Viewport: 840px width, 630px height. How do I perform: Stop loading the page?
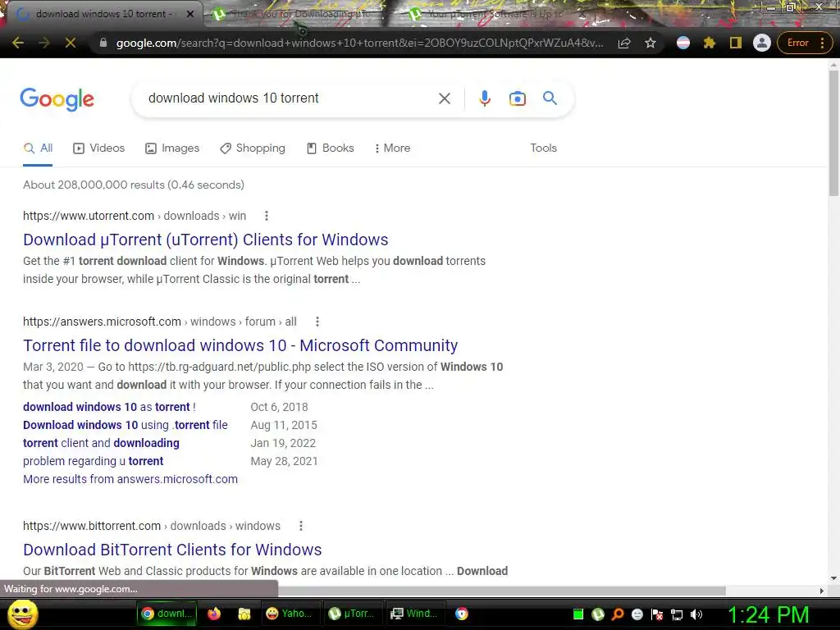click(x=71, y=43)
